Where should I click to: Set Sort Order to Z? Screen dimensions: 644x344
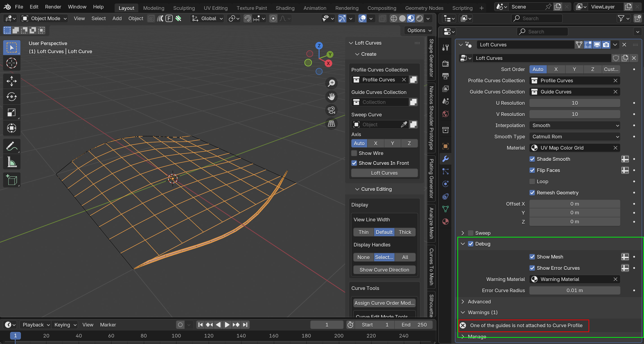point(592,69)
